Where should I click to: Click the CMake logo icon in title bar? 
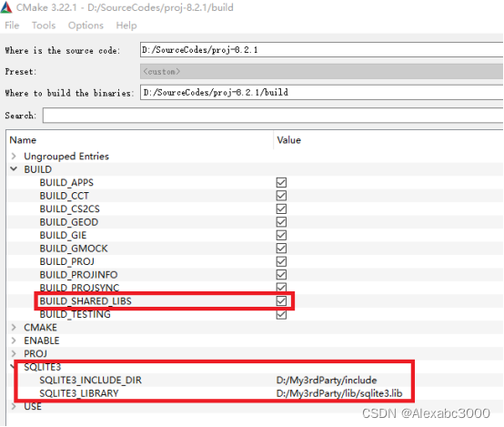pos(6,7)
